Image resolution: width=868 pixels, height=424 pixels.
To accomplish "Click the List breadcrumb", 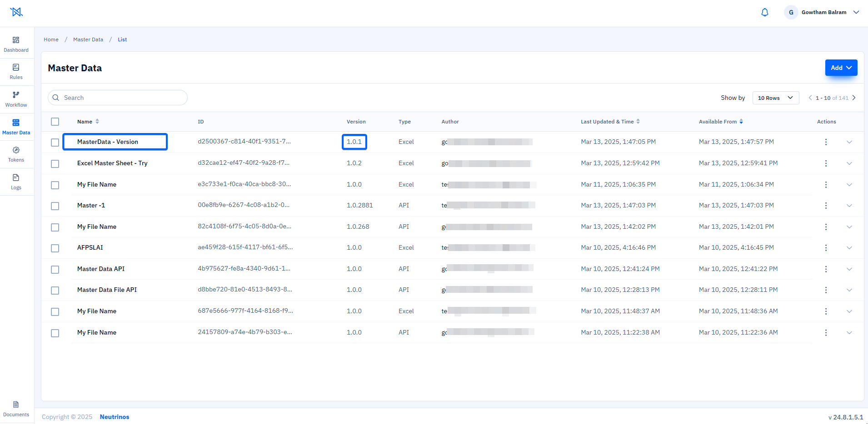I will click(122, 39).
